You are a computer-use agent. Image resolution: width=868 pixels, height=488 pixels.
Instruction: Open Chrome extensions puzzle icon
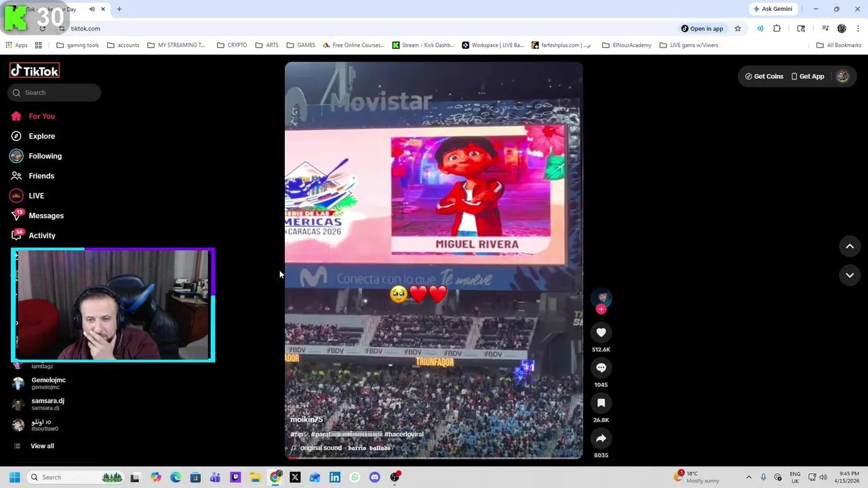[x=777, y=28]
